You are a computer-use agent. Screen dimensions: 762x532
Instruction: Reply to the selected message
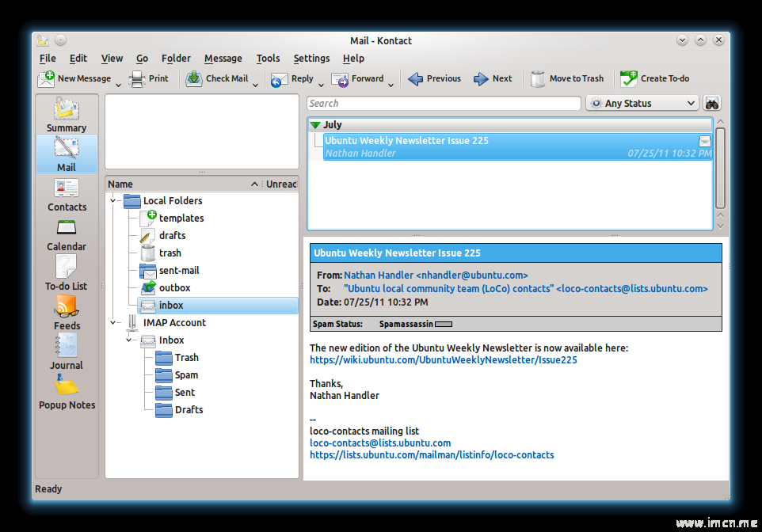[291, 78]
